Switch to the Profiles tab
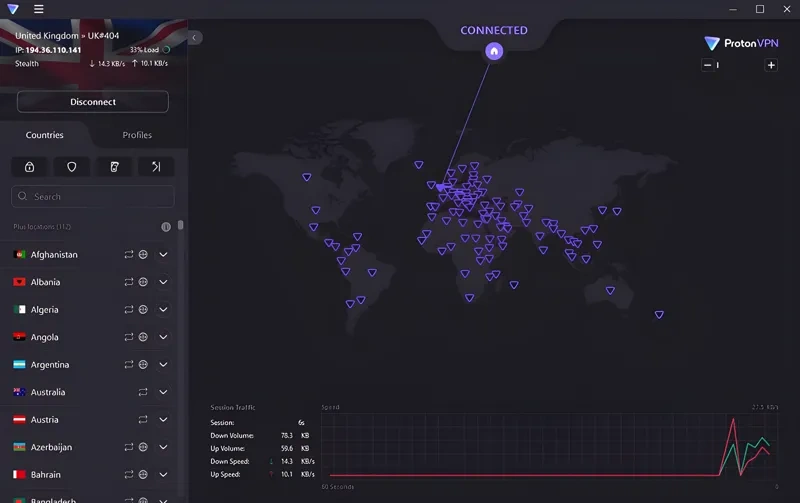800x503 pixels. pyautogui.click(x=137, y=135)
